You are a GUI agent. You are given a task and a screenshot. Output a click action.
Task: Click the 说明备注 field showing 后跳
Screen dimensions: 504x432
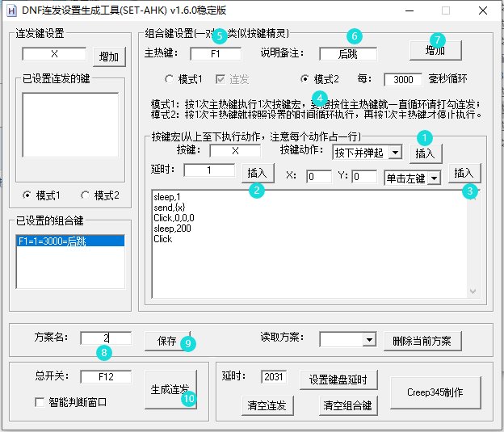348,53
